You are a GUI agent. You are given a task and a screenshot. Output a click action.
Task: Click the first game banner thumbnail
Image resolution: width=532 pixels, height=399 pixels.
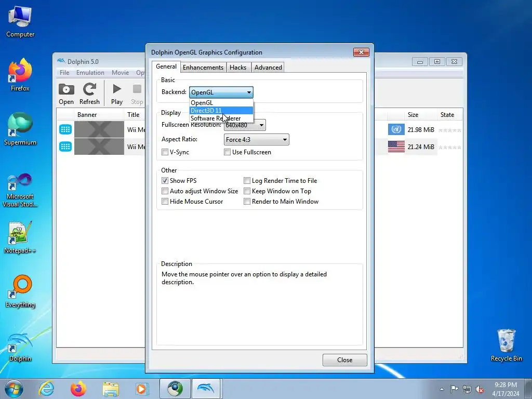99,129
